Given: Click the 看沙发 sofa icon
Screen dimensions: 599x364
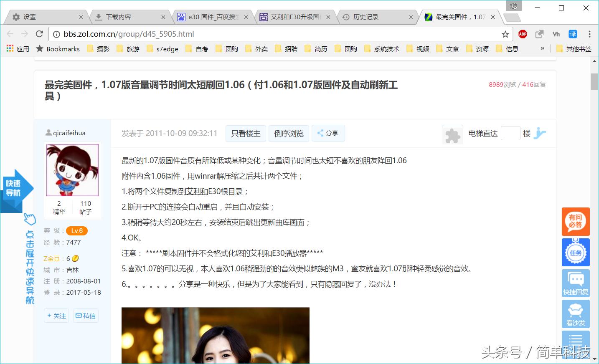Looking at the screenshot, I should (x=576, y=314).
